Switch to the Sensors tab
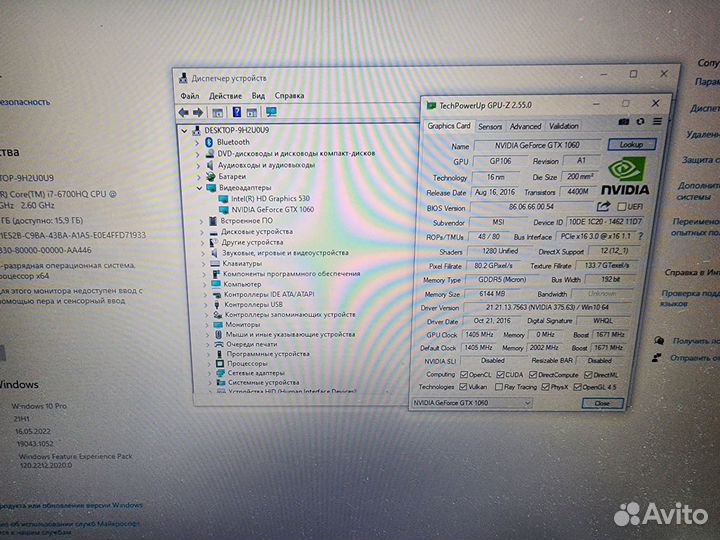The image size is (720, 540). pos(490,126)
